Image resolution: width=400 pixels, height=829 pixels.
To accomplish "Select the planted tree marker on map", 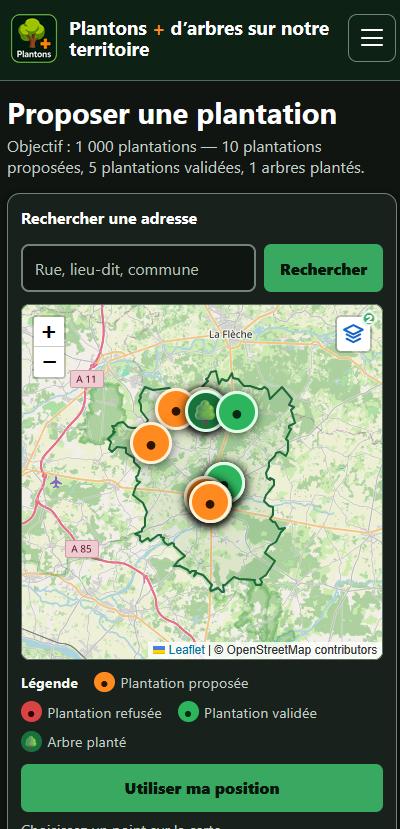I will click(205, 411).
